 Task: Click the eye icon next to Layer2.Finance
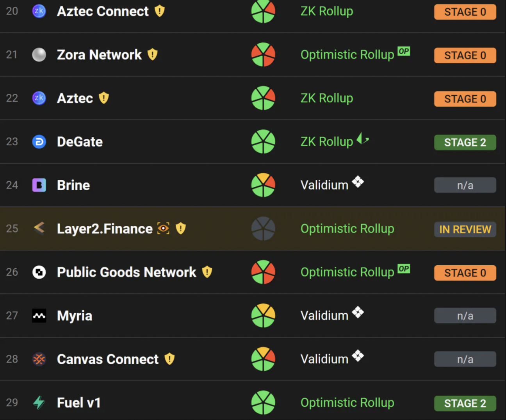163,228
